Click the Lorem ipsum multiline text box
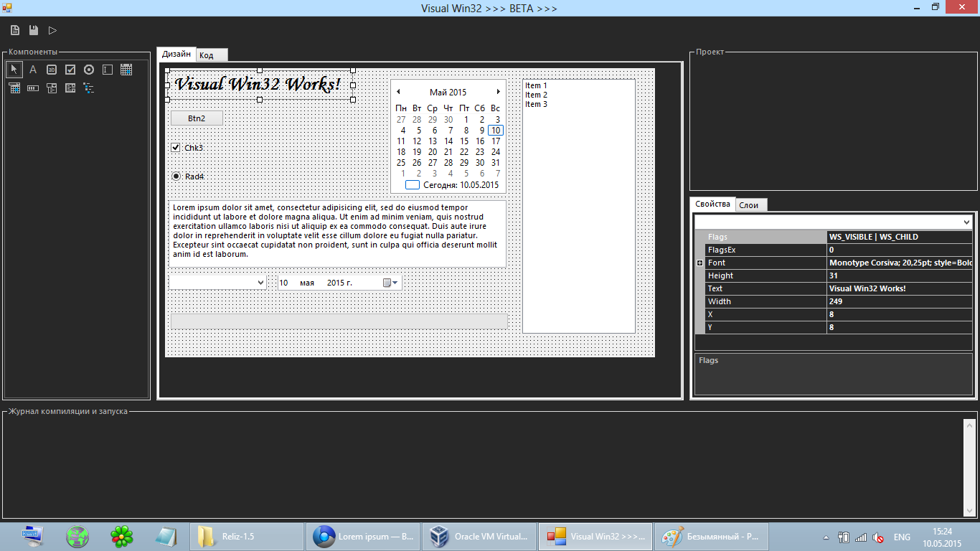 pos(338,234)
